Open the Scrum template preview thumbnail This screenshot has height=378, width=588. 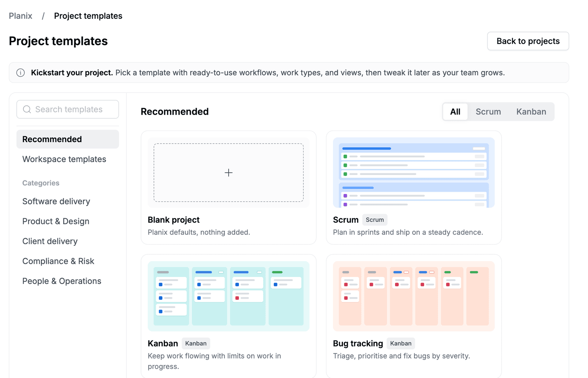coord(414,173)
